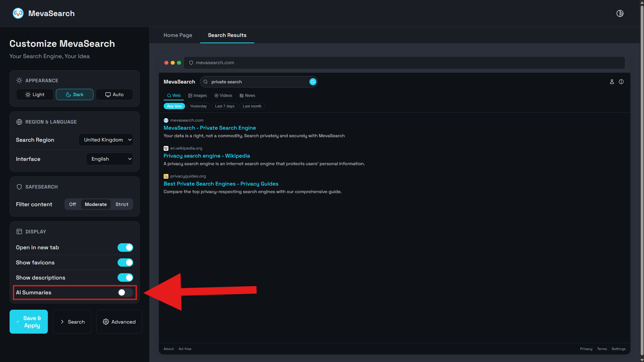This screenshot has height=362, width=644.
Task: Switch to the Home Page tab
Action: tap(178, 35)
